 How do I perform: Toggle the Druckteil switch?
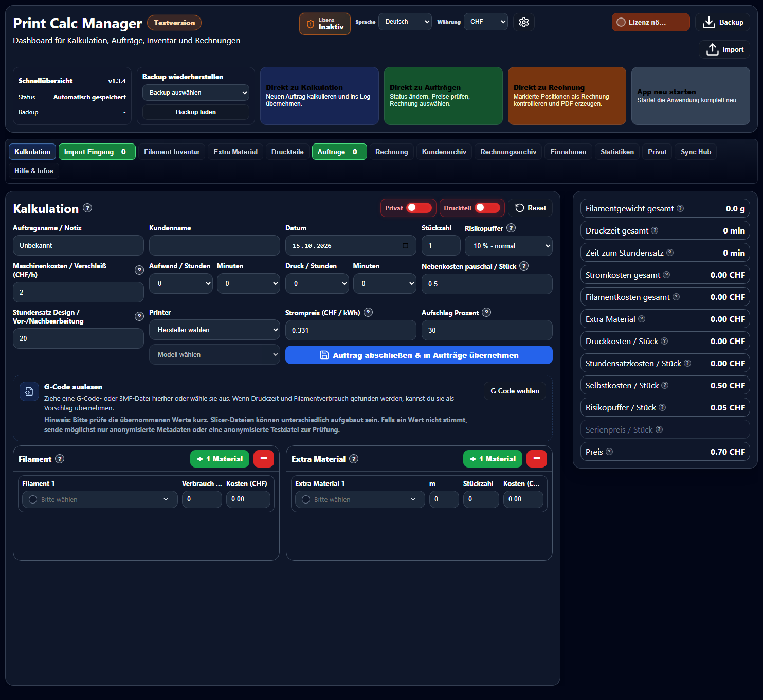click(x=487, y=208)
